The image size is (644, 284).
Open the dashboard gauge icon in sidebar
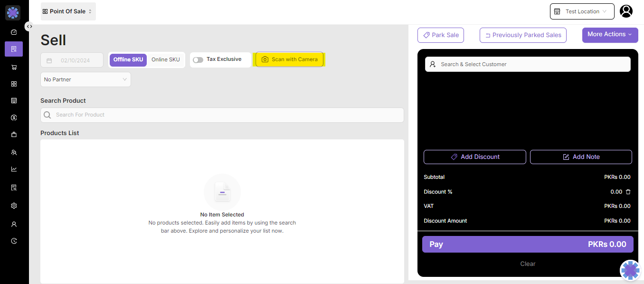click(14, 32)
